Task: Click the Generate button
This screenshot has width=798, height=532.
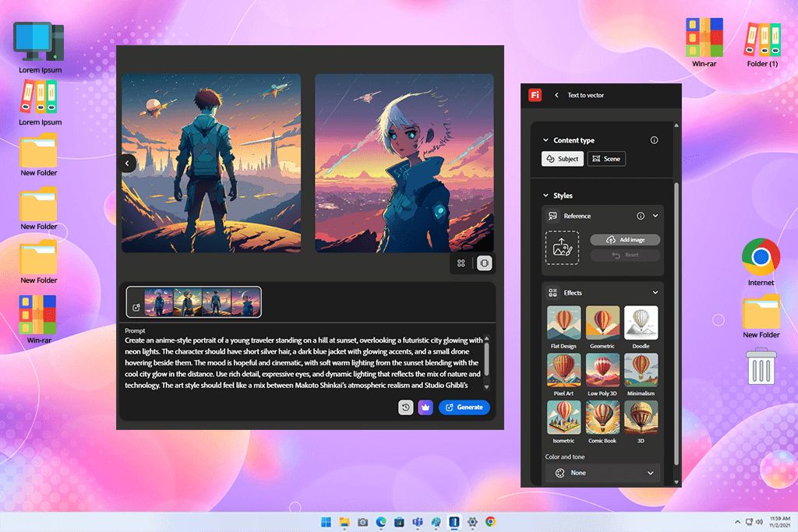Action: pyautogui.click(x=464, y=407)
